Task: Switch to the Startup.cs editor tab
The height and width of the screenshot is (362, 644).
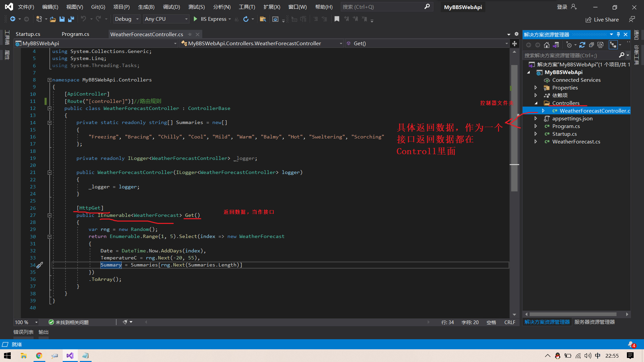Action: (x=28, y=34)
